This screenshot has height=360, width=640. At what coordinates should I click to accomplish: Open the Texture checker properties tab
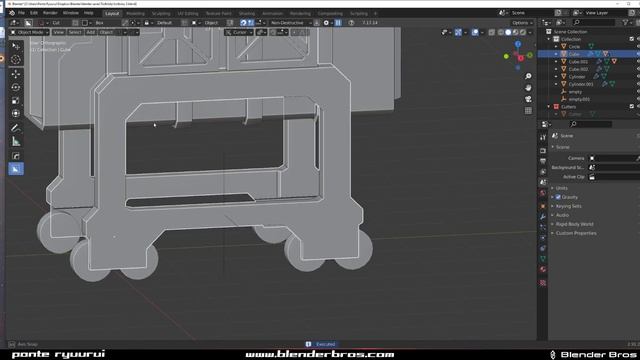543,282
